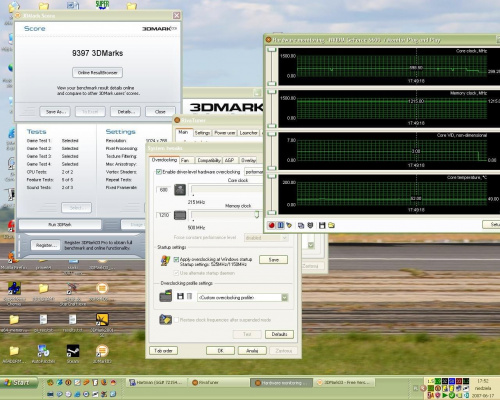This screenshot has width=500, height=400.
Task: Click the yellow tag icon in Hardware monitoring toolbar
Action: 289,225
